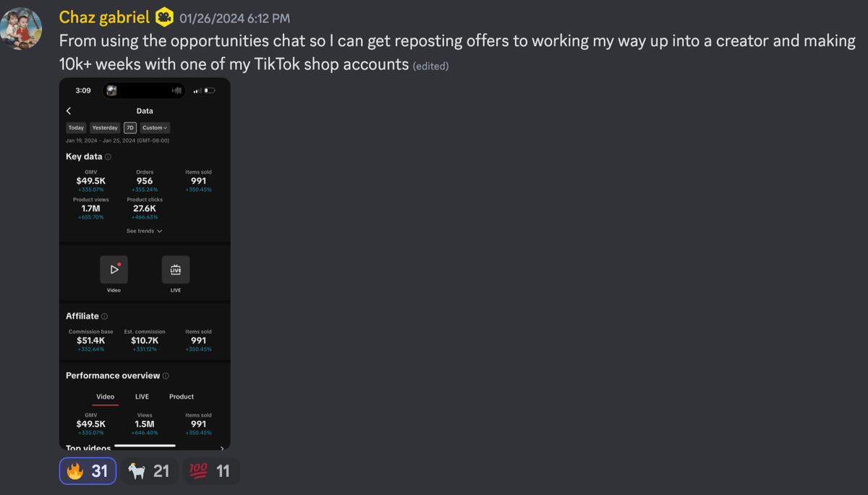
Task: Open the LIVE icon tile
Action: pyautogui.click(x=176, y=270)
